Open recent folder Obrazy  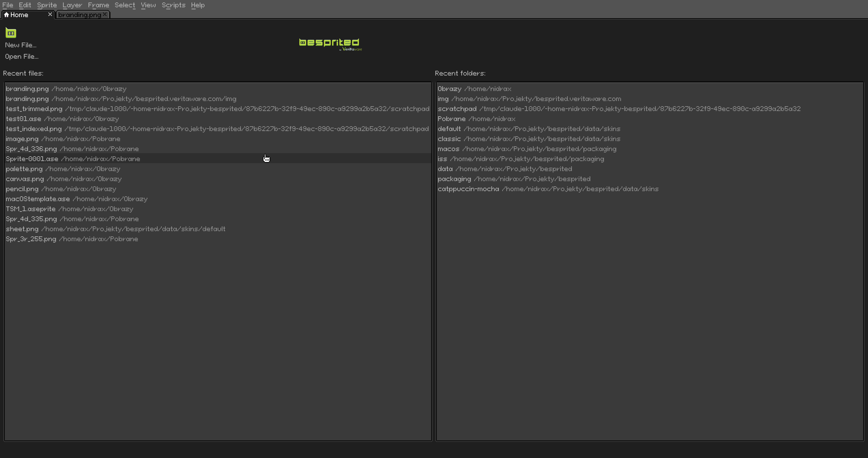(650, 89)
